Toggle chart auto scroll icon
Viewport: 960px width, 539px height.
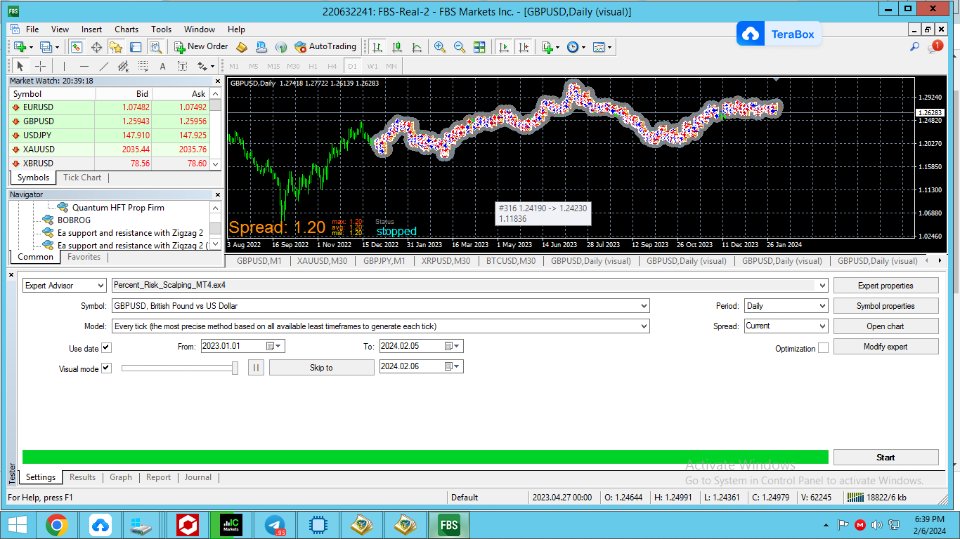[x=504, y=47]
